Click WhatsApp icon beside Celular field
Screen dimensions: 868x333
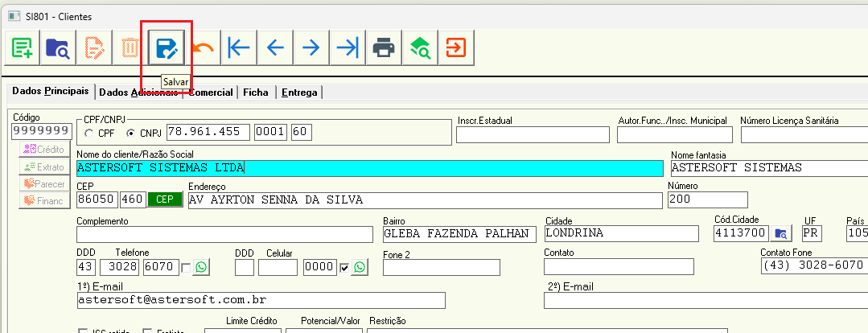click(x=360, y=268)
